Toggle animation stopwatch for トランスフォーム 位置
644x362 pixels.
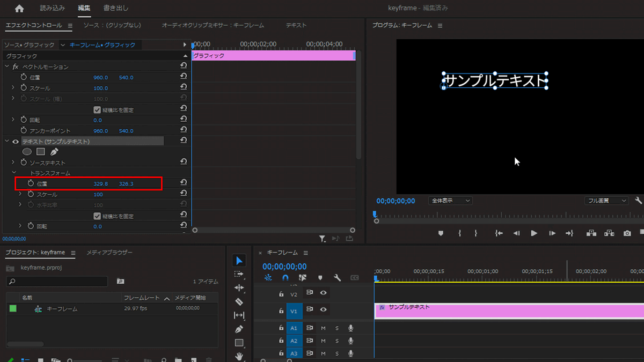[31, 183]
